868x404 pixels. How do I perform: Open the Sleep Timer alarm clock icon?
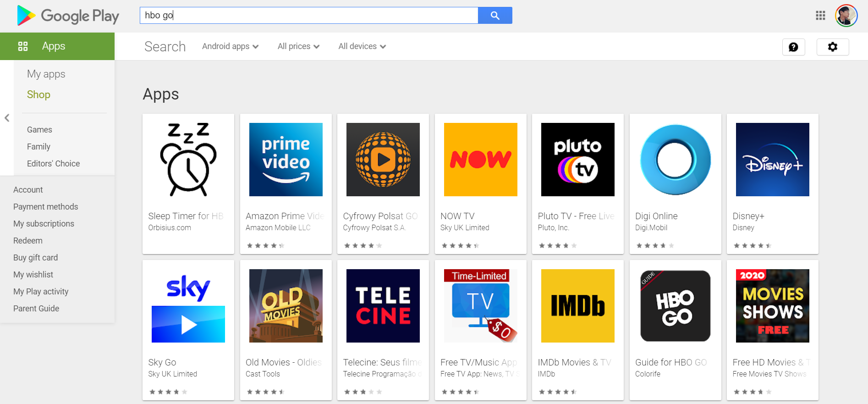point(188,160)
